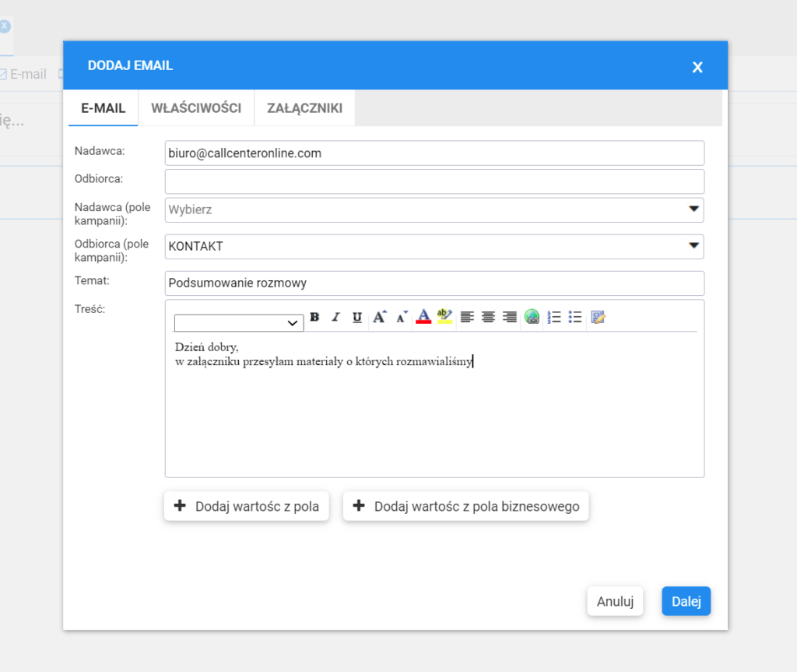This screenshot has height=672, width=797.
Task: Apply italic formatting to the message text
Action: coord(335,317)
